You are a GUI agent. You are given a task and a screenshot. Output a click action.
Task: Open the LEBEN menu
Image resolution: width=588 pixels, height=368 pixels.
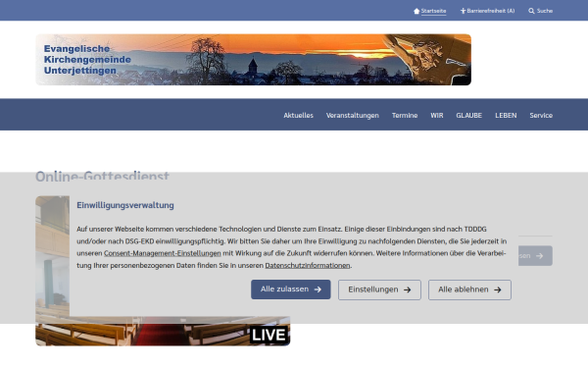[506, 115]
